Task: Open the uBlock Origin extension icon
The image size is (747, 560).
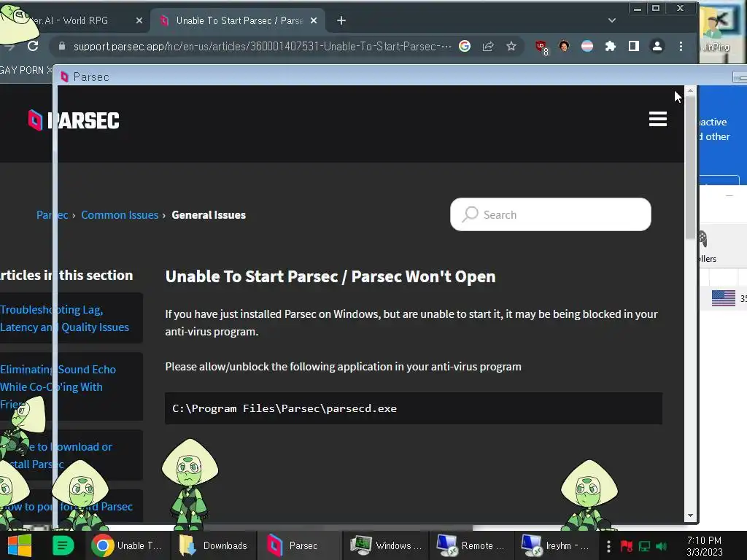Action: [x=542, y=47]
